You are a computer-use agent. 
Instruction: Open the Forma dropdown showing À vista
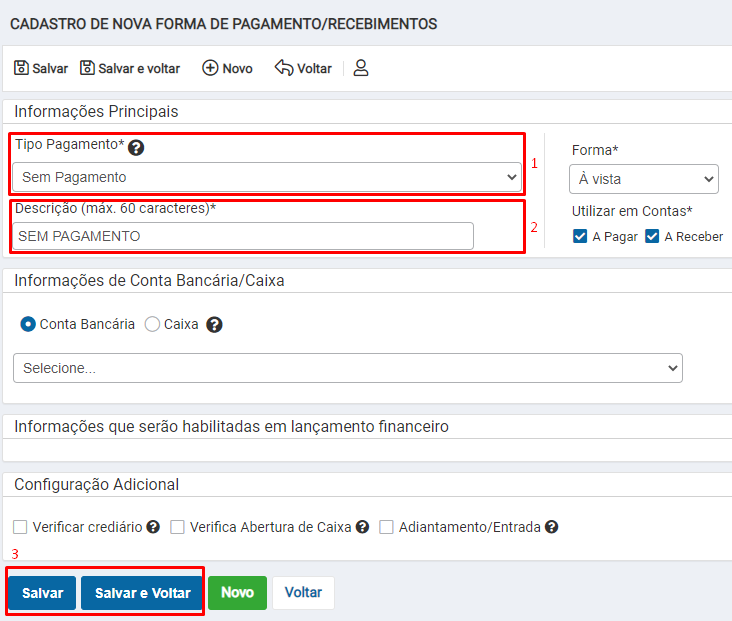[x=644, y=179]
